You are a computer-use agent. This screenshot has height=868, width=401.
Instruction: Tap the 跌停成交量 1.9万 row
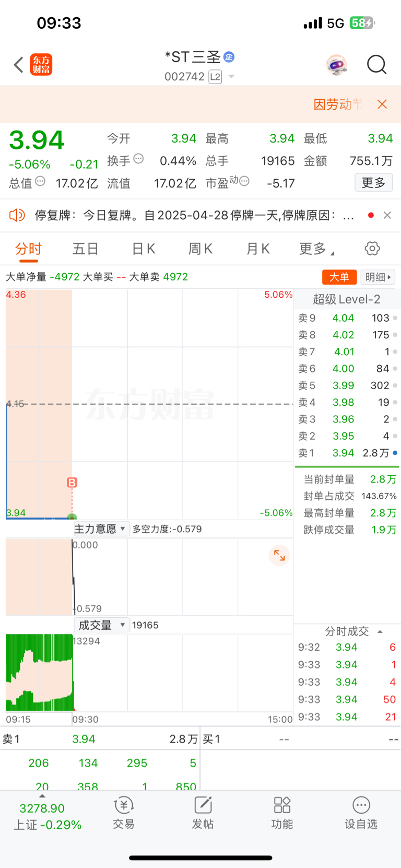(350, 530)
